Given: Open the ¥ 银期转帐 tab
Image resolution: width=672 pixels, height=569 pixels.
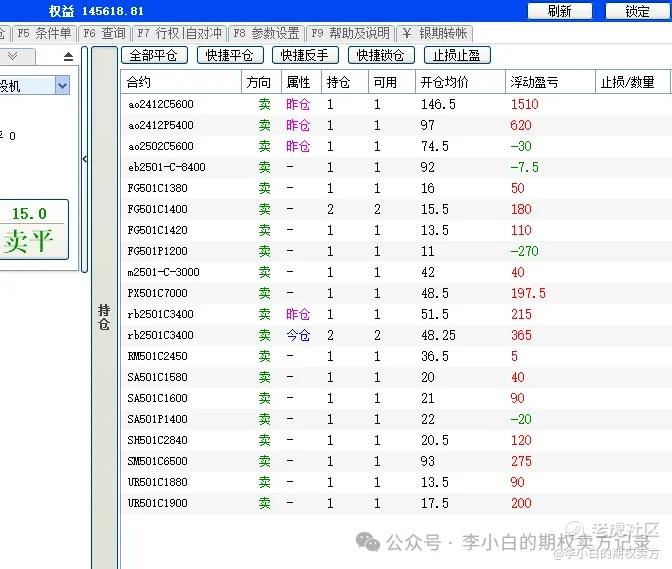Looking at the screenshot, I should tap(435, 33).
